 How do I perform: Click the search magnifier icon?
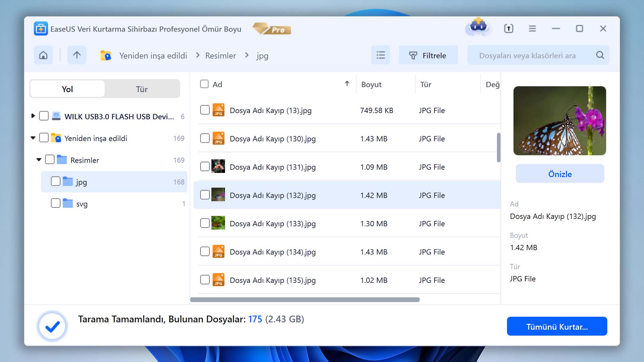coord(600,55)
